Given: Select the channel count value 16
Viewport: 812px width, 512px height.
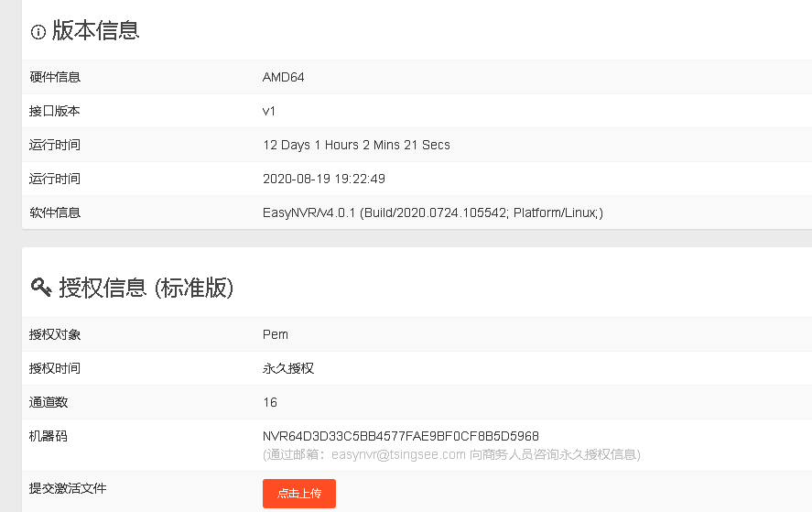Looking at the screenshot, I should [270, 402].
